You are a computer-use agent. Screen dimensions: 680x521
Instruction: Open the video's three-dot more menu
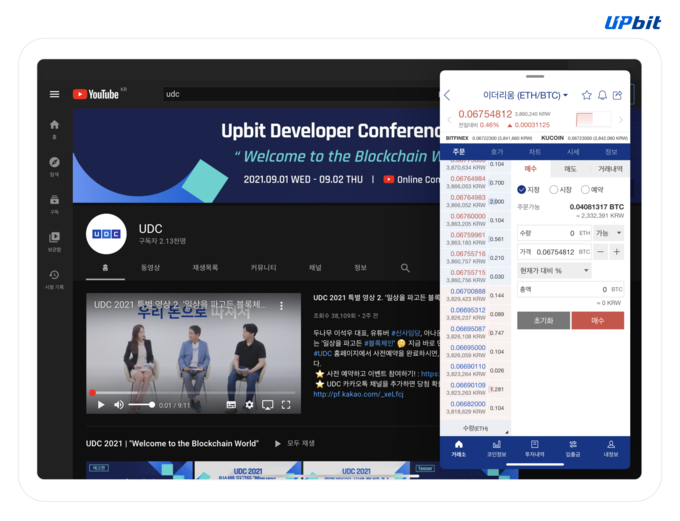[281, 305]
